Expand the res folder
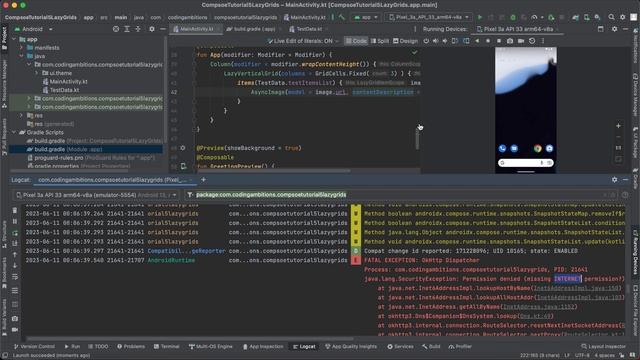The height and width of the screenshot is (360, 640). (22, 116)
